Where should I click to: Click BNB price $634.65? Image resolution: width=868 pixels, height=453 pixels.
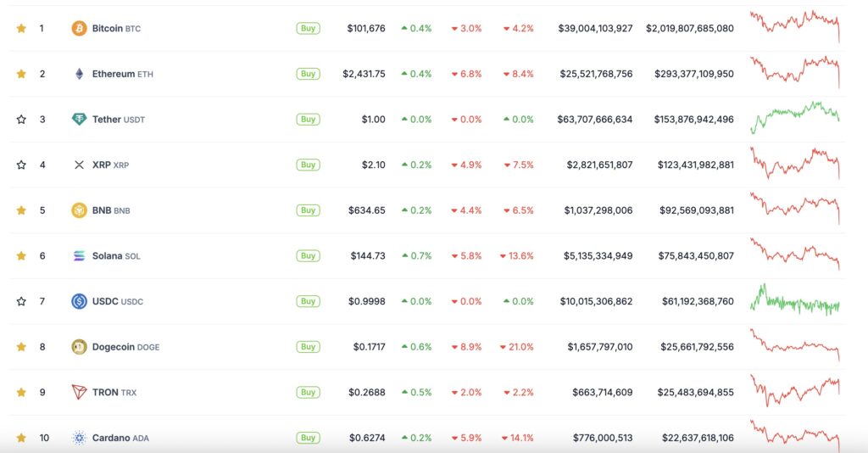point(366,210)
